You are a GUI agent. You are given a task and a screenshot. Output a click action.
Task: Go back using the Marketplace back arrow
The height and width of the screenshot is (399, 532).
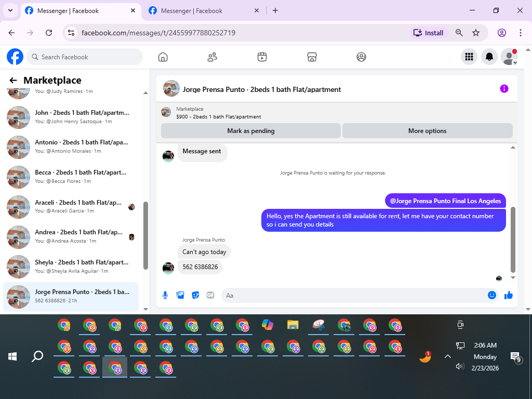[x=13, y=81]
